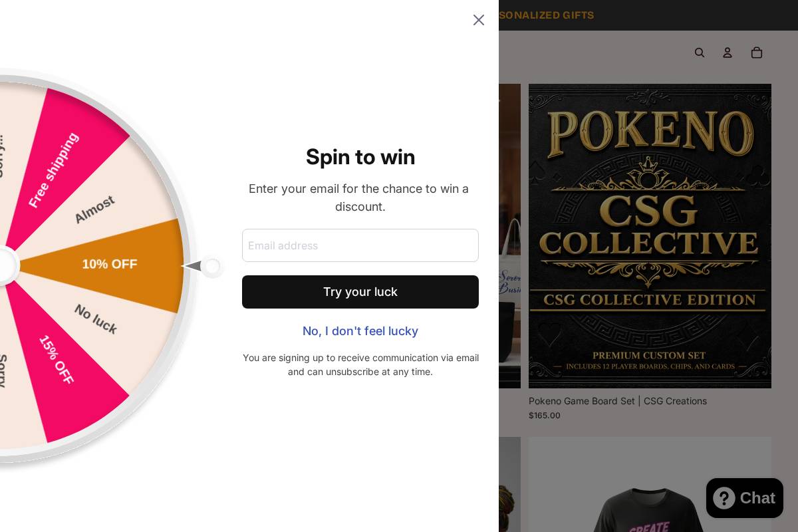The width and height of the screenshot is (798, 532).
Task: Click the Personalized Gifts announcement banner
Action: point(547,15)
